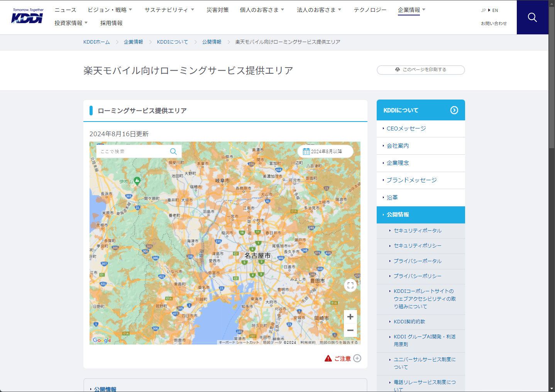Open 沿革 sidebar link

pos(421,198)
